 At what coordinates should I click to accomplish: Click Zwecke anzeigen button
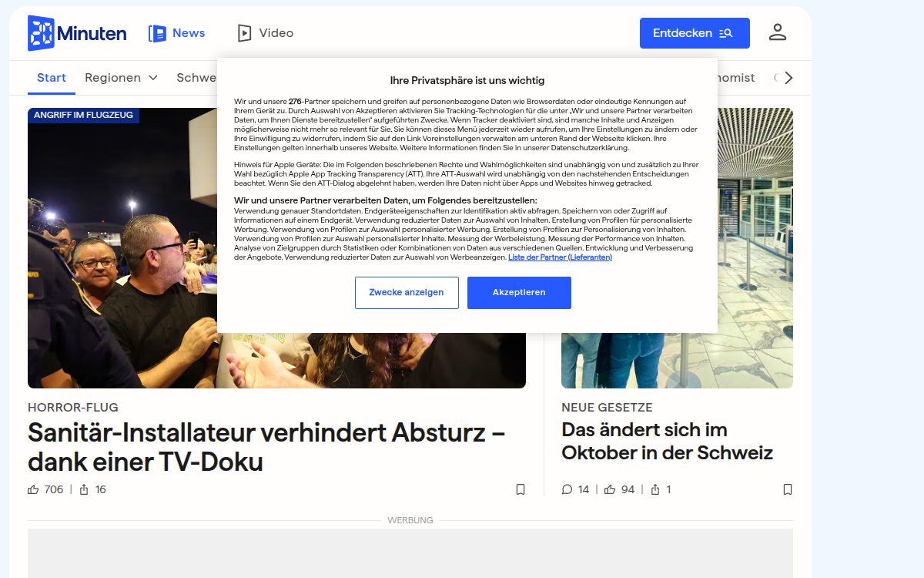point(407,293)
